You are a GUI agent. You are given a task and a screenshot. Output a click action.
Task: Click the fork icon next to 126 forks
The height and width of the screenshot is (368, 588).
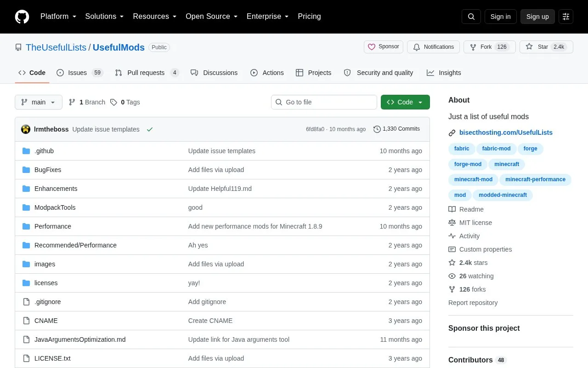tap(452, 289)
